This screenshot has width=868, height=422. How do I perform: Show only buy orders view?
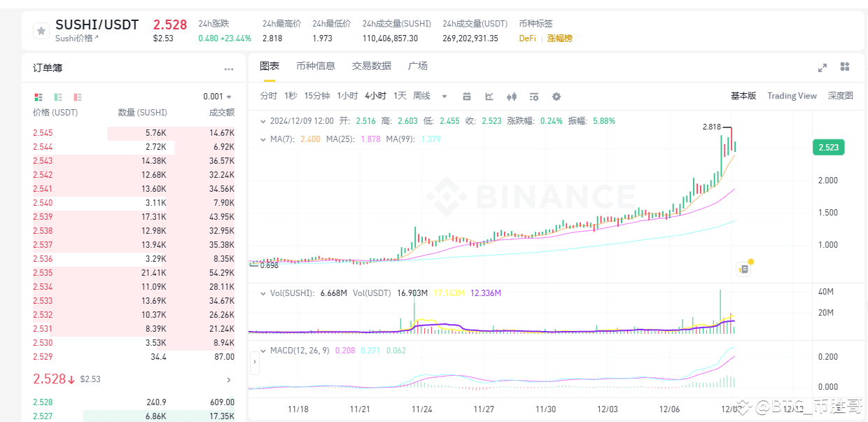pyautogui.click(x=57, y=97)
